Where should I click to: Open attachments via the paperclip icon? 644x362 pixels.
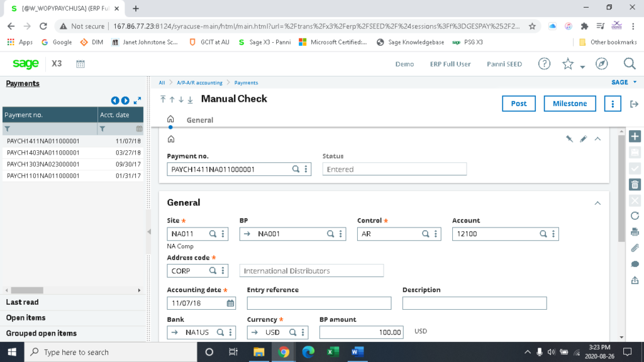[x=635, y=248]
